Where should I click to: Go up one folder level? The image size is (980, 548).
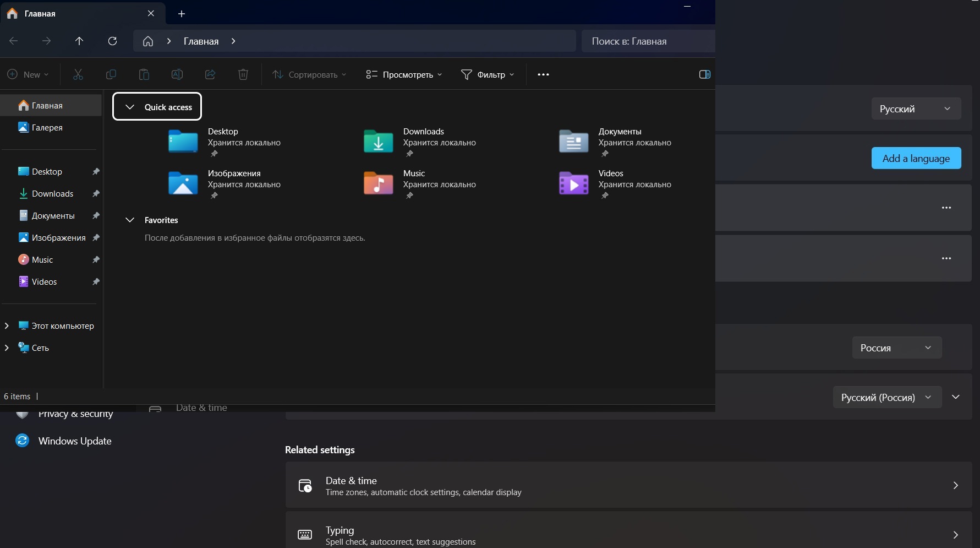[79, 41]
